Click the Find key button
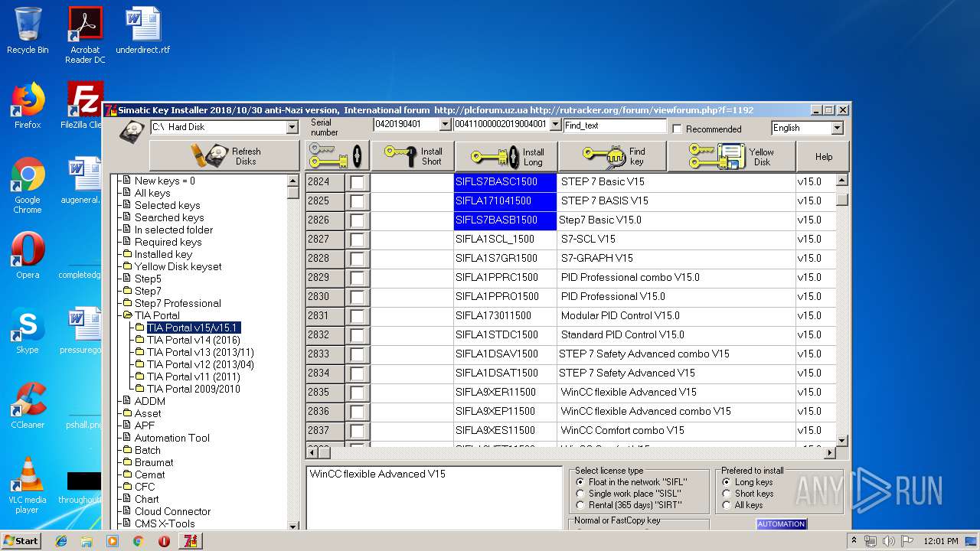 click(x=612, y=156)
